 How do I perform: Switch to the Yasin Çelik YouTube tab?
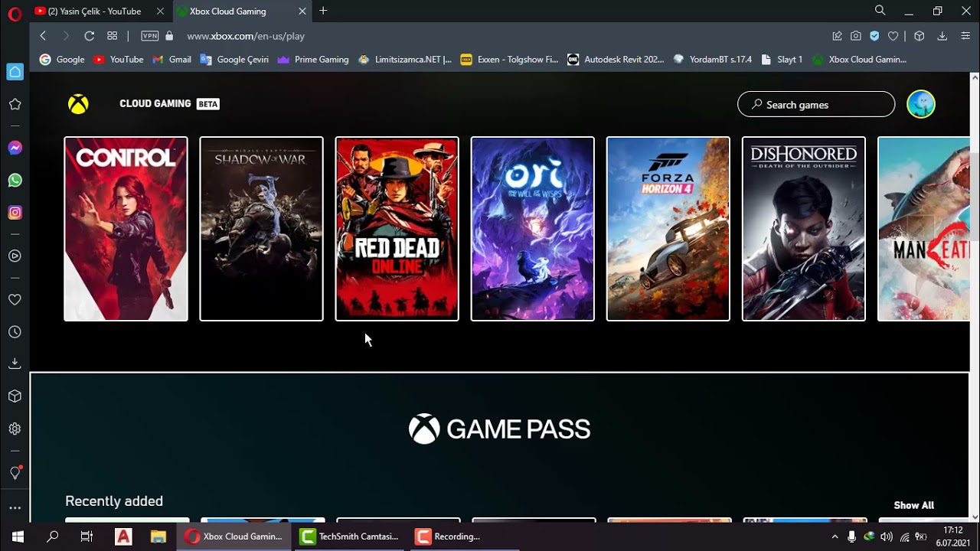[100, 11]
